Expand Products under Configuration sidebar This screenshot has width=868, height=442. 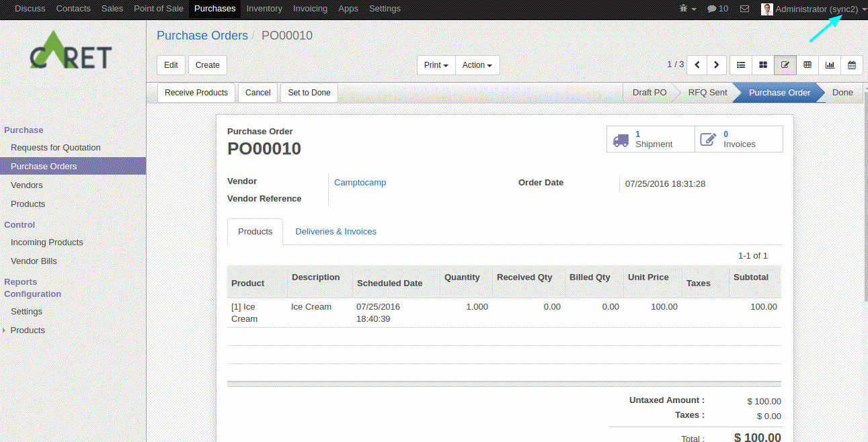coord(28,330)
